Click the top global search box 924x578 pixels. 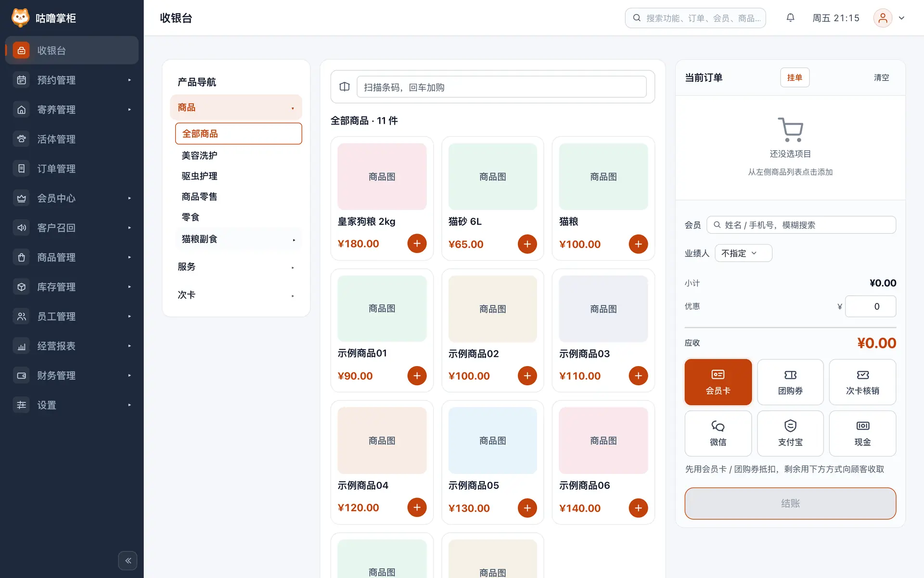(x=695, y=18)
